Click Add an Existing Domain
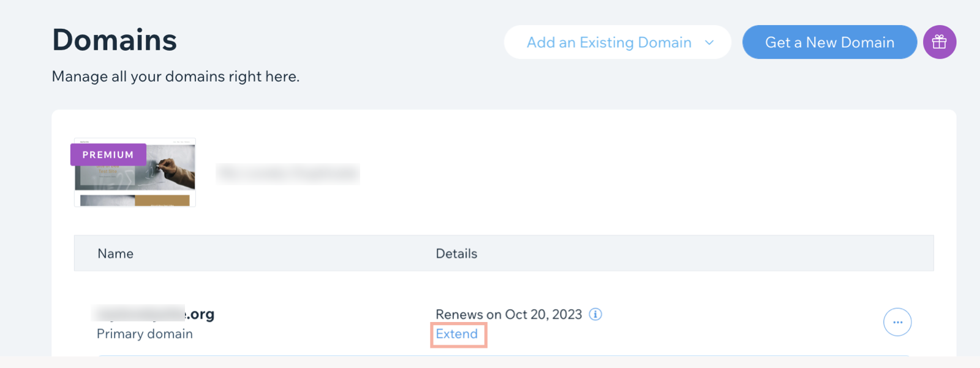 coord(609,42)
